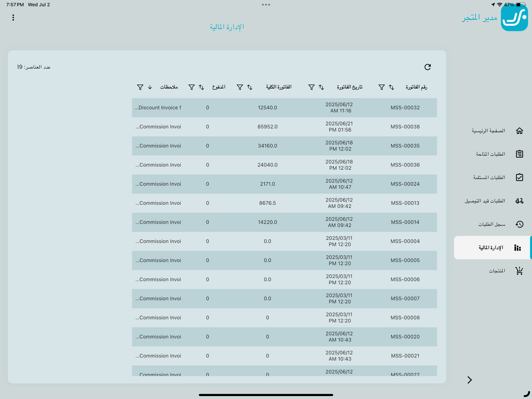
Task: Select invoice MSS-00032 row
Action: coord(284,108)
